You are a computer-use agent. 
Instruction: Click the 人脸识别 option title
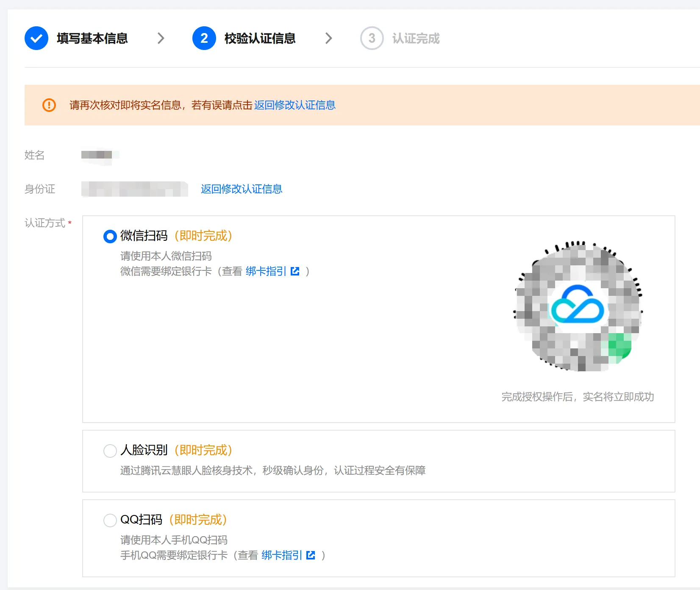(144, 450)
